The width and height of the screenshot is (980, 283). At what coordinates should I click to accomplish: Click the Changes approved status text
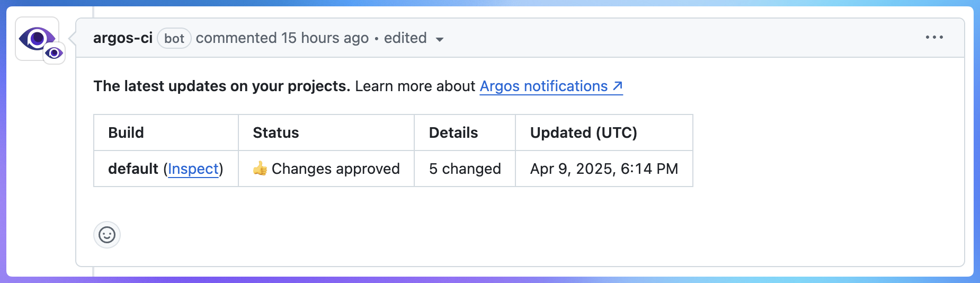tap(336, 169)
